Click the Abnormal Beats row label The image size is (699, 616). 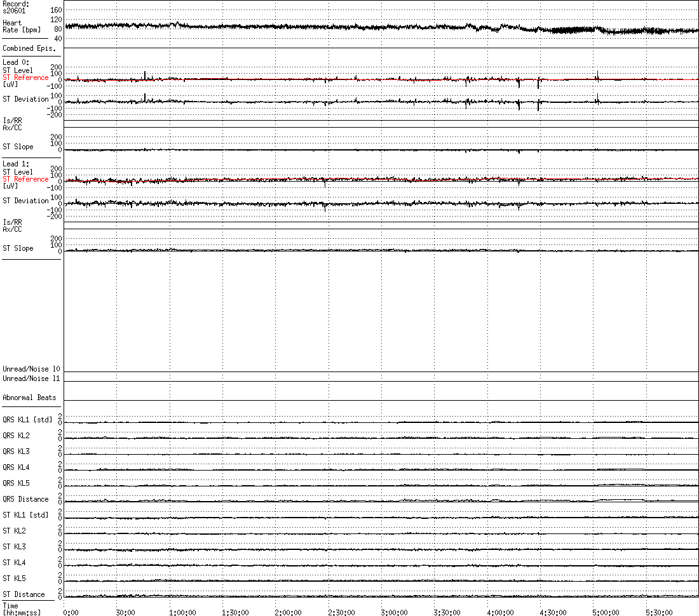click(x=29, y=398)
